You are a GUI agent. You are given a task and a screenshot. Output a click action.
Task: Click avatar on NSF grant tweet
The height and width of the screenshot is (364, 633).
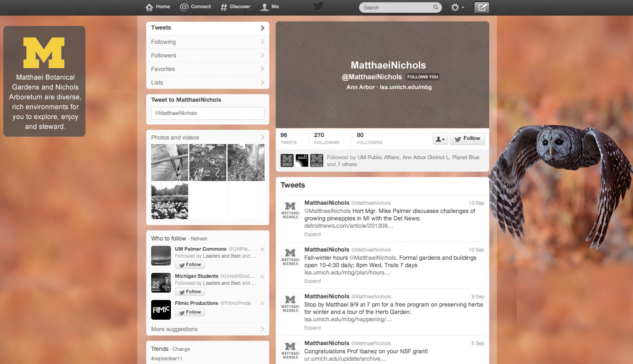point(290,350)
